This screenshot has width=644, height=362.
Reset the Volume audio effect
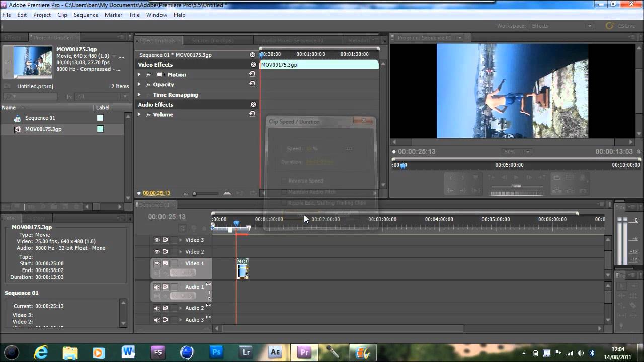252,114
